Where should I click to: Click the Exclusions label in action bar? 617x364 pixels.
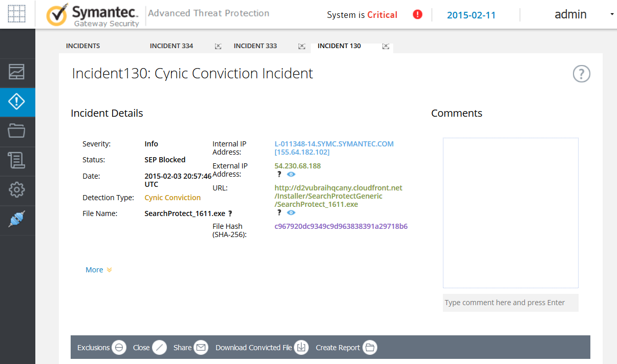94,348
